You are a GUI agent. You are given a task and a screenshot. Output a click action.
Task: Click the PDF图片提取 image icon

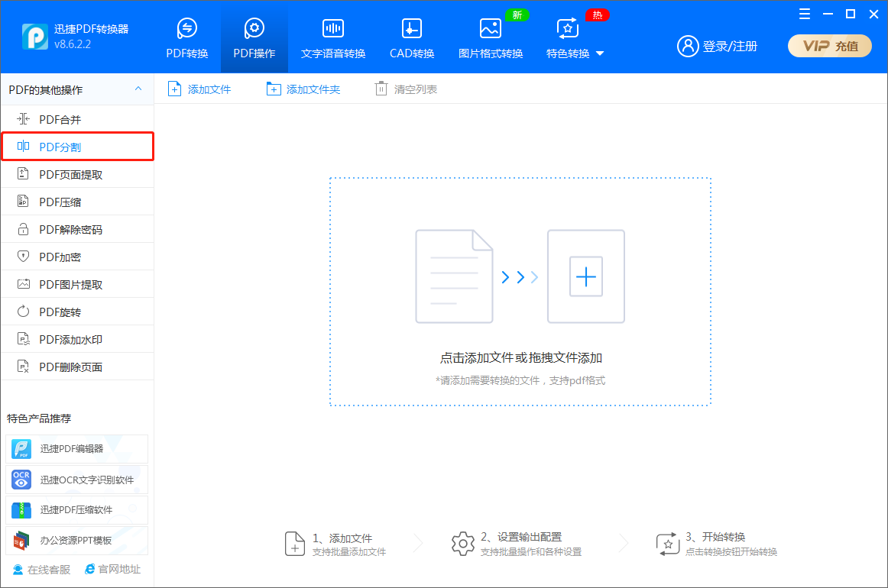coord(23,283)
